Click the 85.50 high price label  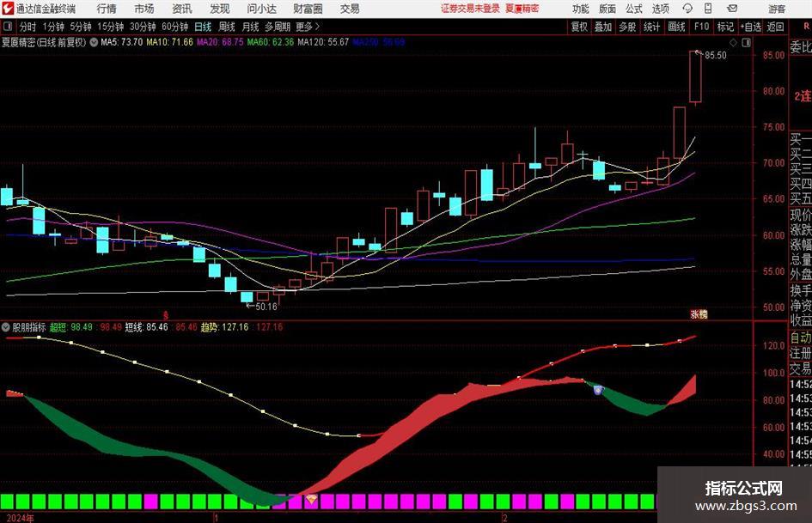point(716,56)
